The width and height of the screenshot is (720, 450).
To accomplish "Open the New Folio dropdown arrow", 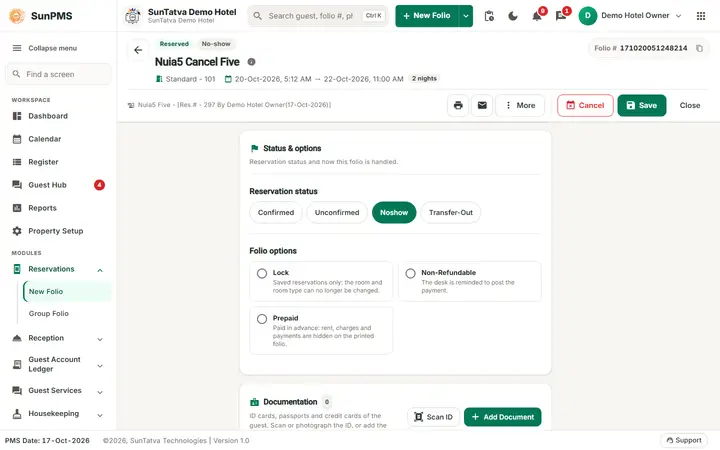I will tap(466, 16).
